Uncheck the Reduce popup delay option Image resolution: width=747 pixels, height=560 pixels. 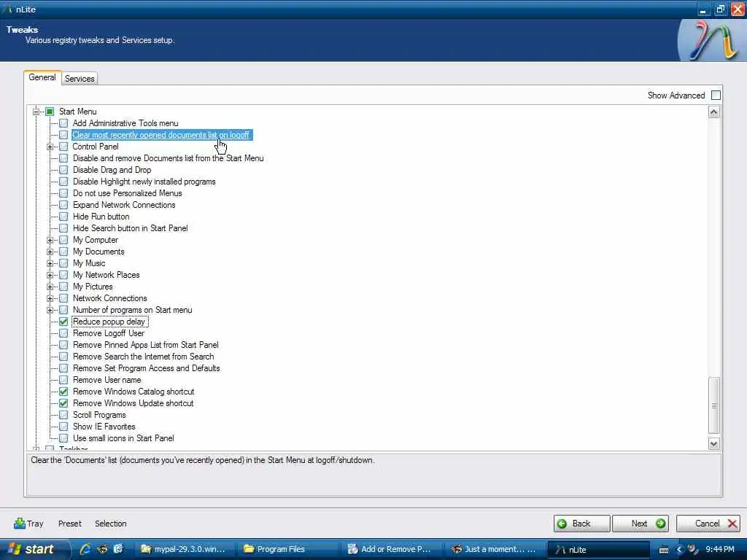point(63,322)
